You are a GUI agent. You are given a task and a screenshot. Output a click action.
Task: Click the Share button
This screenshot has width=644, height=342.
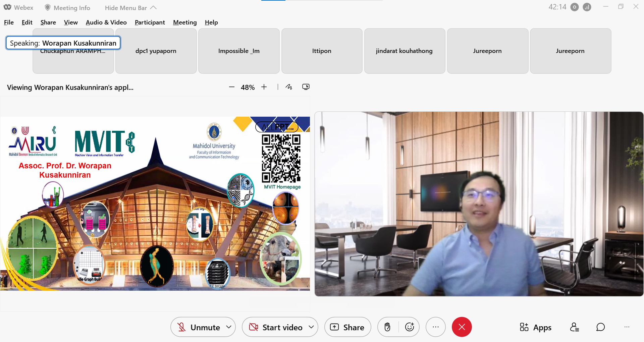[x=347, y=327]
